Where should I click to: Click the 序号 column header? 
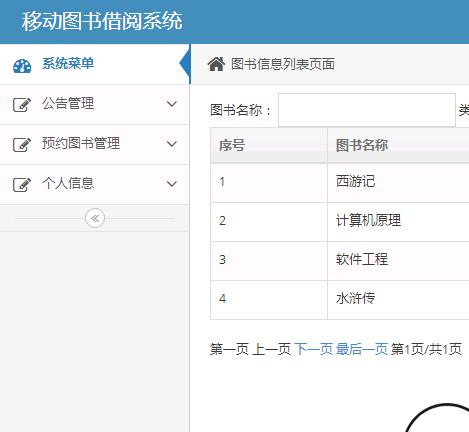click(x=269, y=145)
